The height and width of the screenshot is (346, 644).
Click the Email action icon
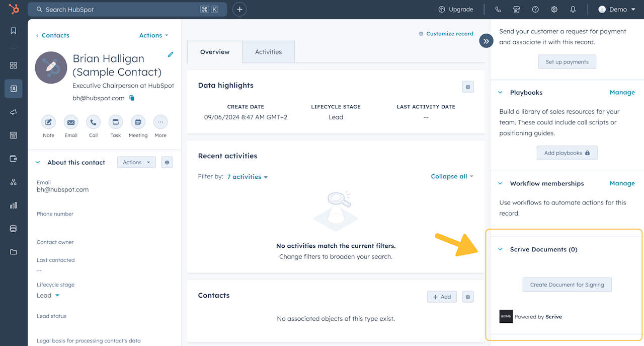(71, 122)
